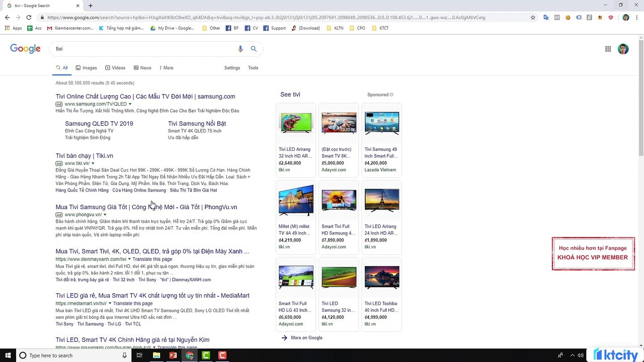Viewport: 644px width, 362px height.
Task: Open the PhongVu.vn 'Mua Tivi Samsung' link
Action: pos(146,207)
